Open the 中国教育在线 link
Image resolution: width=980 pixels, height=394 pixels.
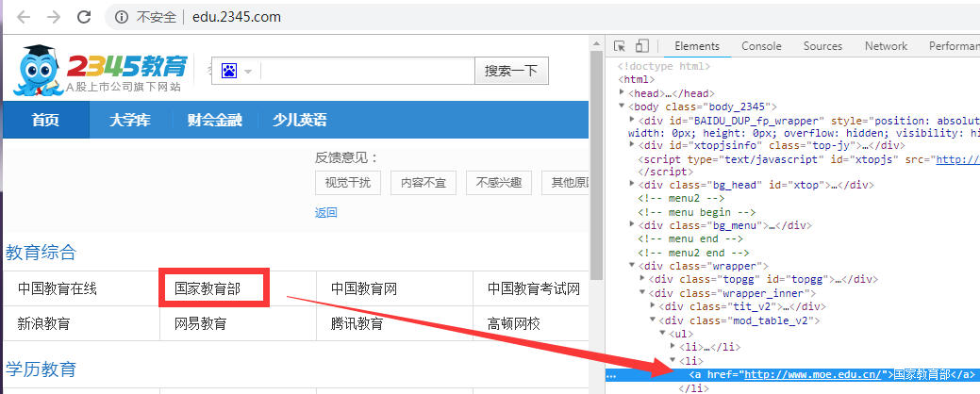point(58,289)
